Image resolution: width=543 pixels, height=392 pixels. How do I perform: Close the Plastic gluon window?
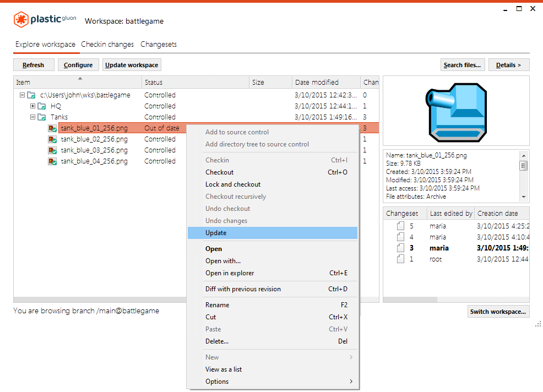pos(533,9)
